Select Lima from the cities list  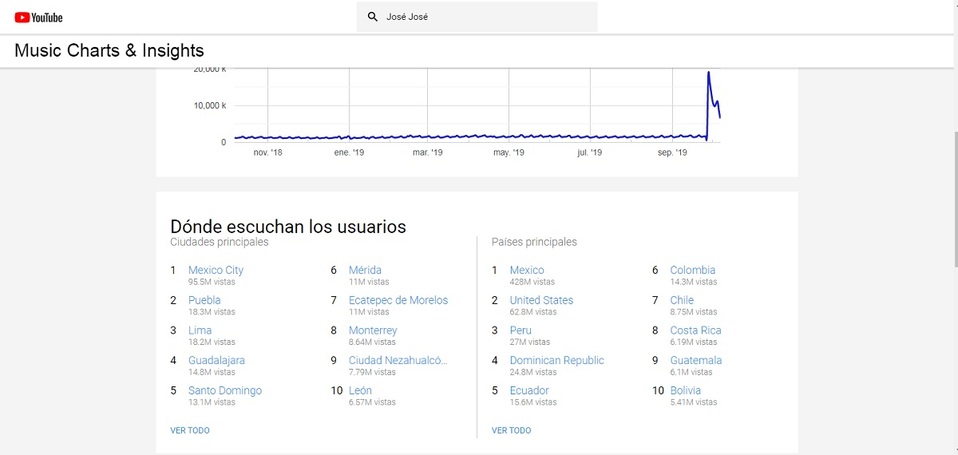pyautogui.click(x=199, y=330)
